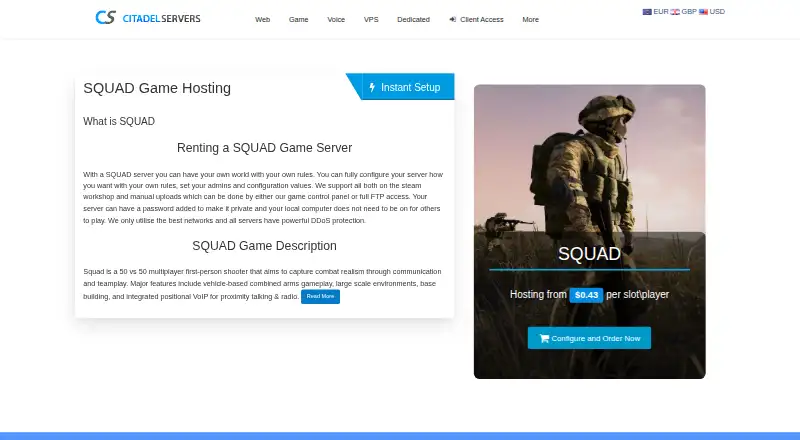Click the 'Hosting from' text
Viewport: 800px width, 440px height.
[x=538, y=295]
